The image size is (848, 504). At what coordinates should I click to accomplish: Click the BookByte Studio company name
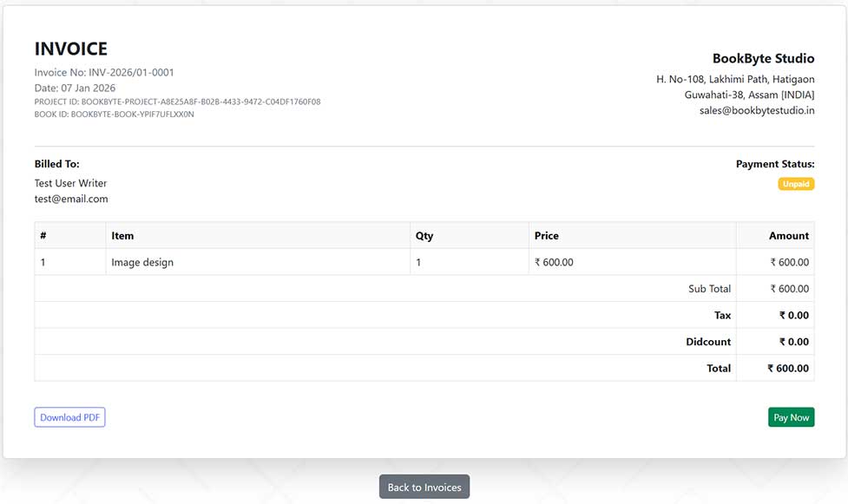[763, 59]
